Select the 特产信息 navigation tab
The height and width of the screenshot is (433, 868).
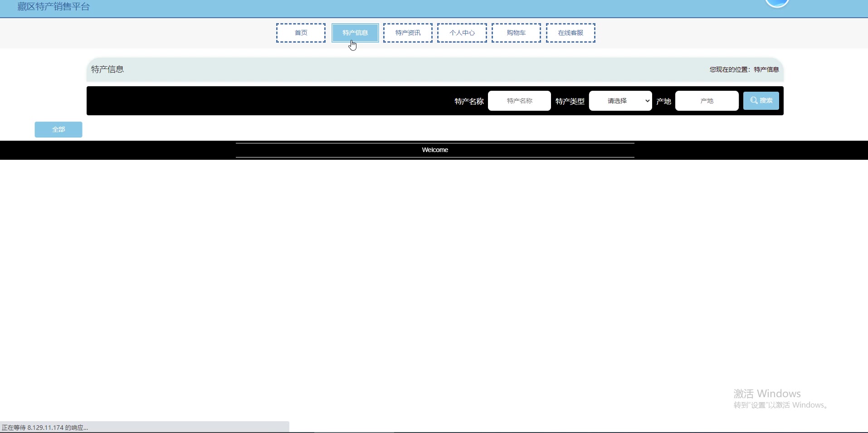(355, 33)
